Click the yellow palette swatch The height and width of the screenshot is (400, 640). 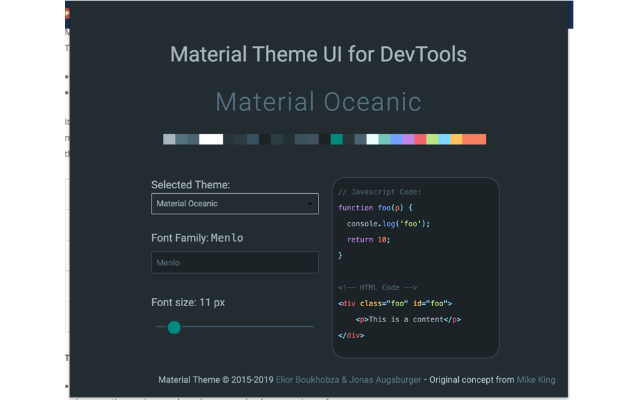pyautogui.click(x=456, y=139)
